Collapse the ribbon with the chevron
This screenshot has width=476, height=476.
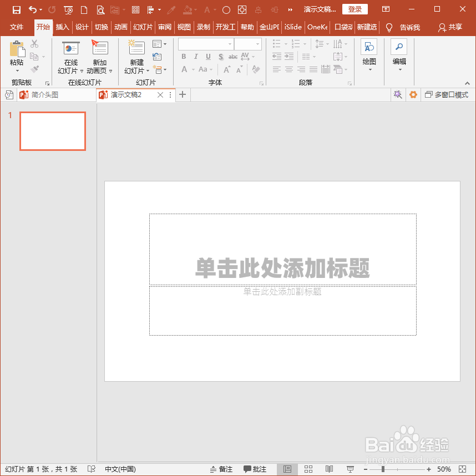[x=467, y=83]
